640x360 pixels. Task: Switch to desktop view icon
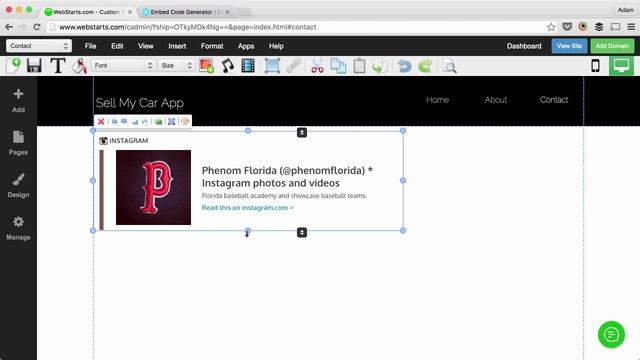point(621,66)
